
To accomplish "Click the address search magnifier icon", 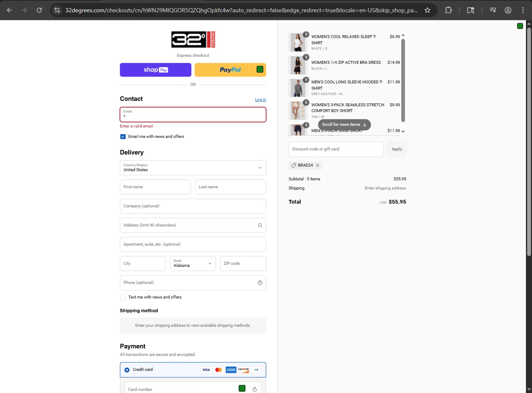I will 260,225.
